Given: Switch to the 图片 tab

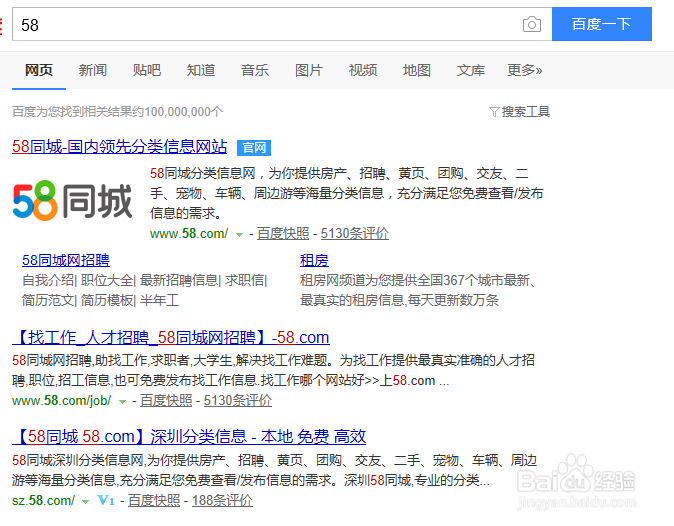Looking at the screenshot, I should click(309, 70).
